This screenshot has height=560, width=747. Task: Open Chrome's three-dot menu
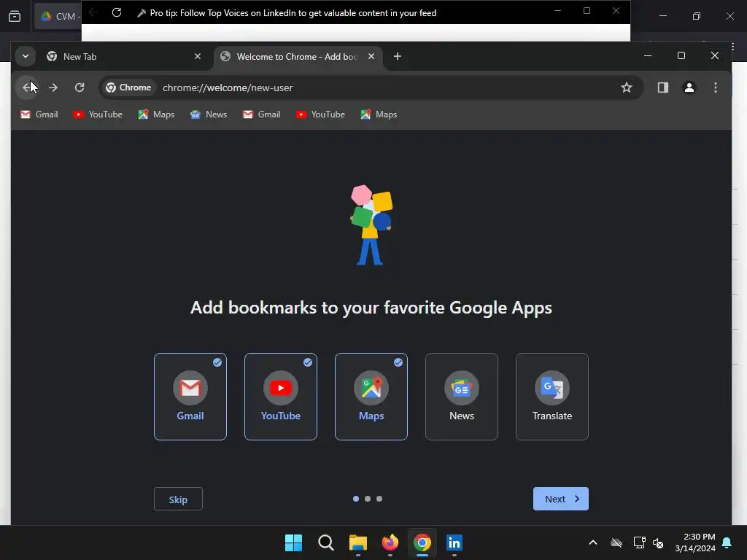coord(715,87)
